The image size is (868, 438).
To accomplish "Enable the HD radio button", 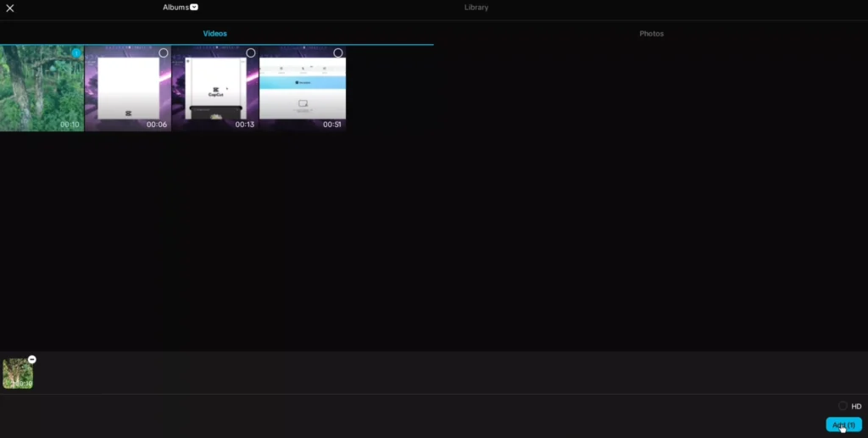I will [x=843, y=407].
